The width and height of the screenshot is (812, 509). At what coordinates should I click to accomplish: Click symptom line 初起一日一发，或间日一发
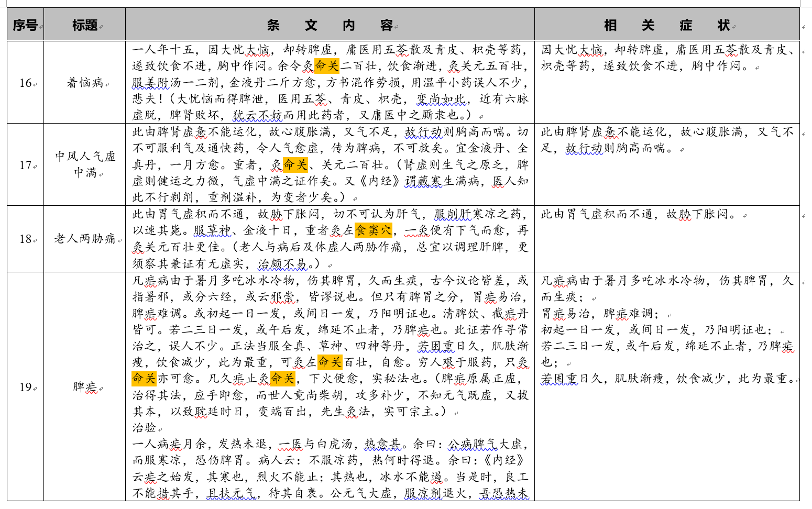click(x=617, y=330)
